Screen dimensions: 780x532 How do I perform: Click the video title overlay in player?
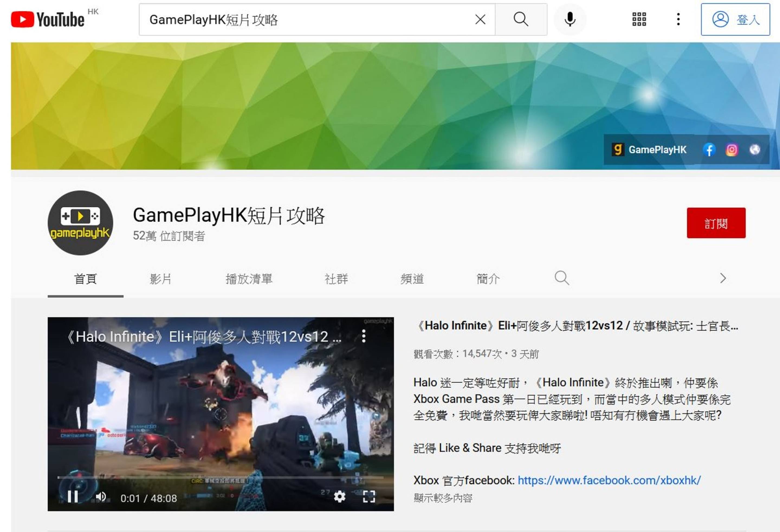[x=203, y=337]
